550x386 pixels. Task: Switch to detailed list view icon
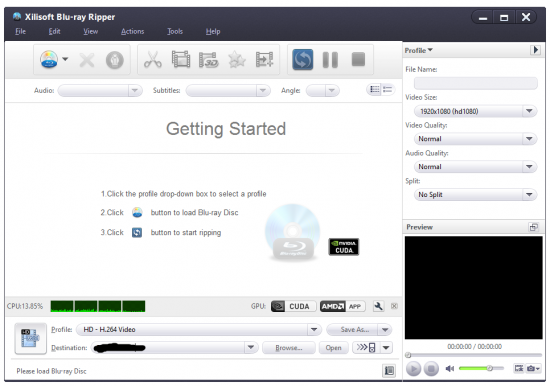[x=374, y=89]
